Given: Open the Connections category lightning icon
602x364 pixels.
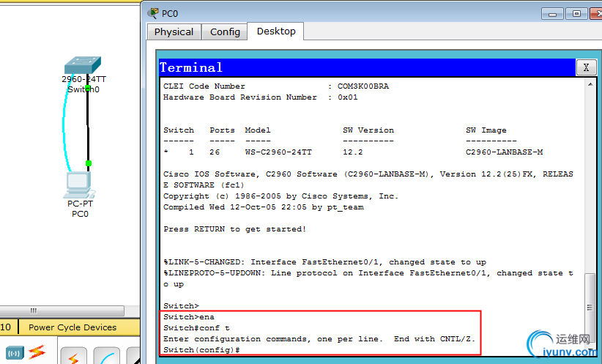Looking at the screenshot, I should pyautogui.click(x=37, y=352).
